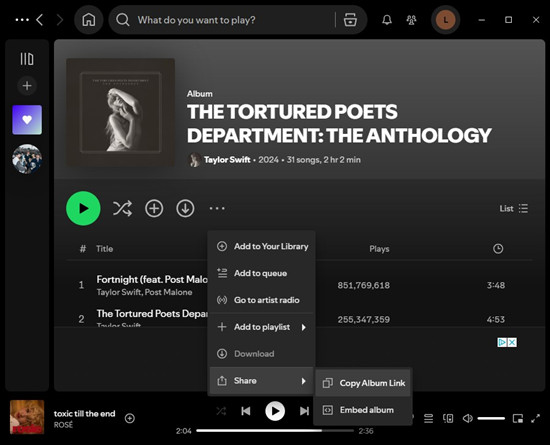
Task: Open the album's more options dots
Action: [x=217, y=208]
